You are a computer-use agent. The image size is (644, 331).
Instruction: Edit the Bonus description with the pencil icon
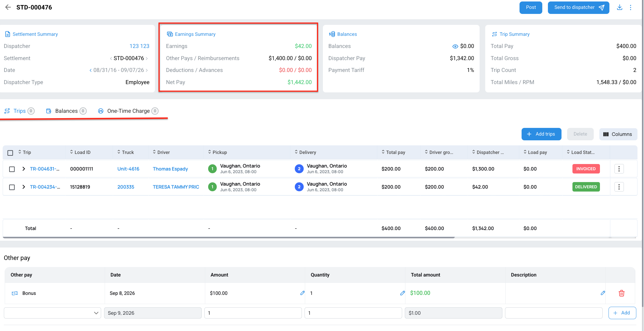[603, 293]
